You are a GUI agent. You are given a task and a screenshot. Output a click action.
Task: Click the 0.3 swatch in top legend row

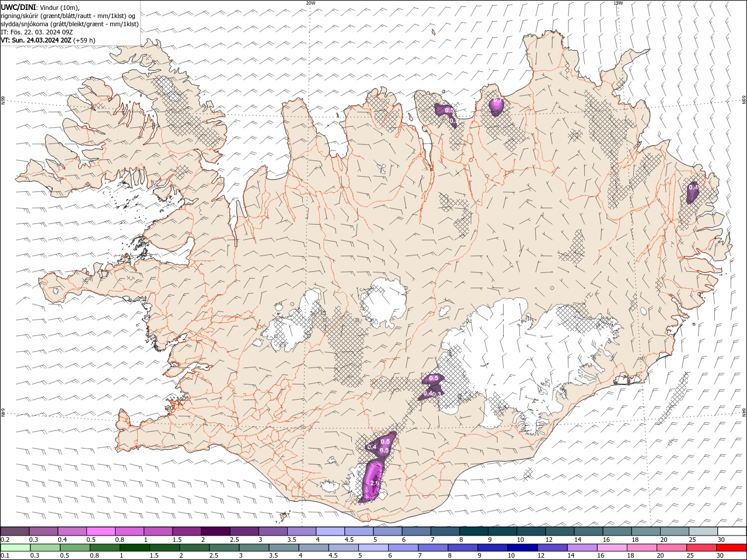[43, 531]
